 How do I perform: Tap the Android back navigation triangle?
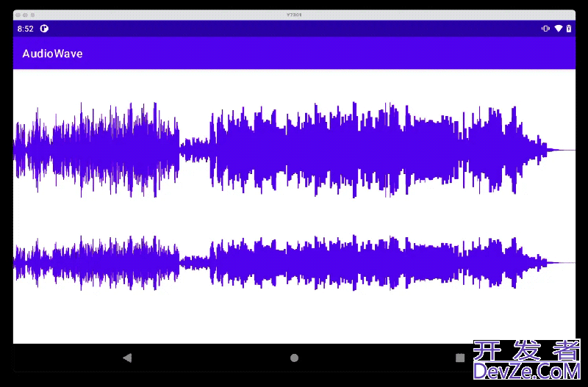127,358
